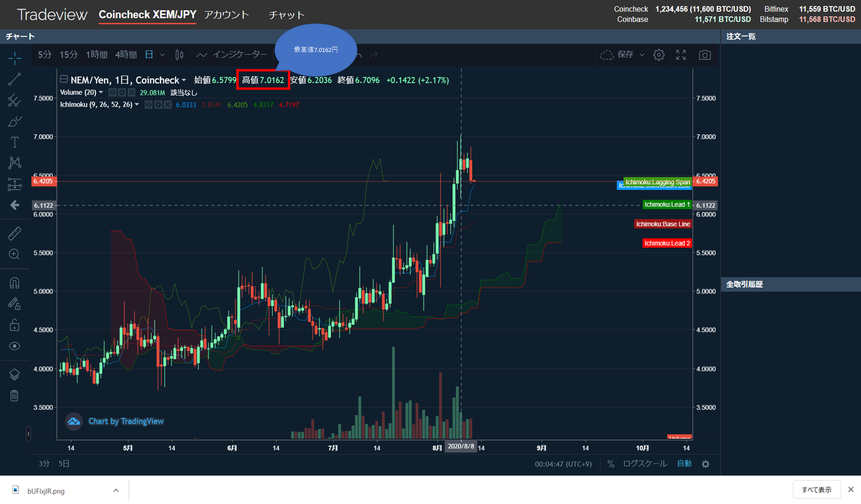Select the long position forecasting tool

tap(14, 184)
